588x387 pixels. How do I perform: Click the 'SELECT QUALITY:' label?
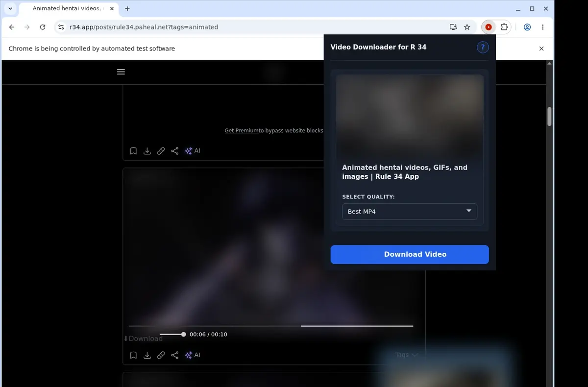click(368, 197)
